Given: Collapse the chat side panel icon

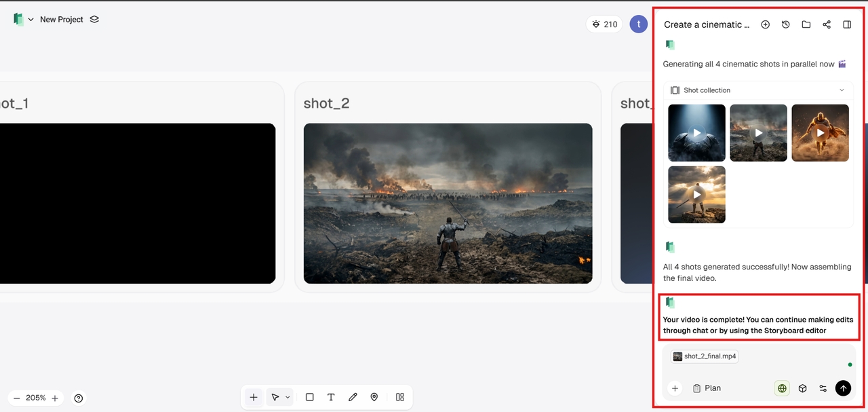Looking at the screenshot, I should [x=847, y=24].
